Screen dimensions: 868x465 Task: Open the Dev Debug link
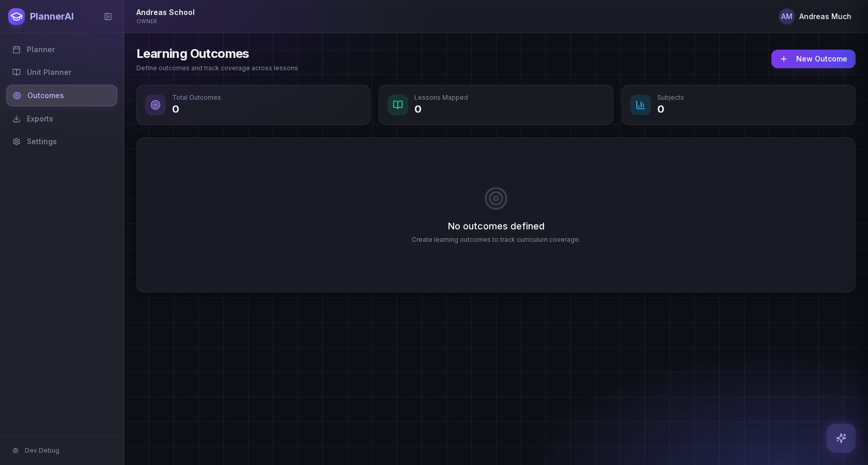(42, 451)
